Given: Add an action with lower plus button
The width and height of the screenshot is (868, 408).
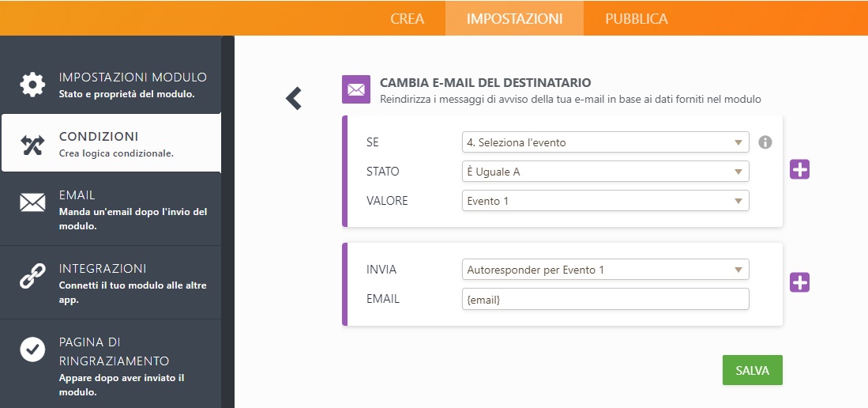Looking at the screenshot, I should (799, 282).
